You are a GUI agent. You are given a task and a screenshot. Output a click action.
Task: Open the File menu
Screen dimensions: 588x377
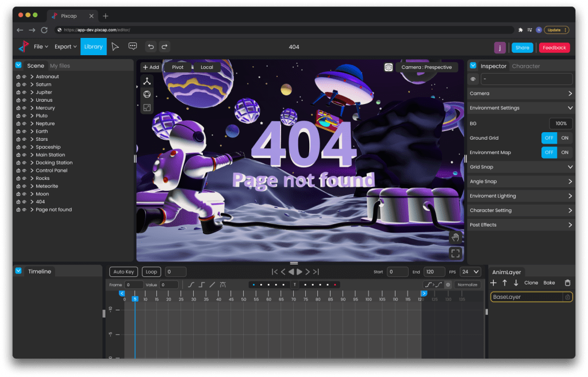click(x=41, y=47)
